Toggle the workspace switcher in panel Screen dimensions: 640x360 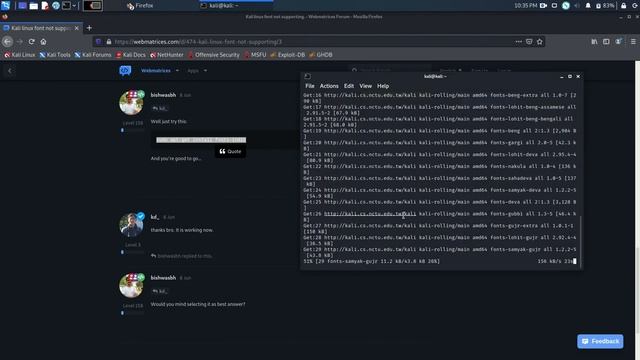tap(93, 6)
